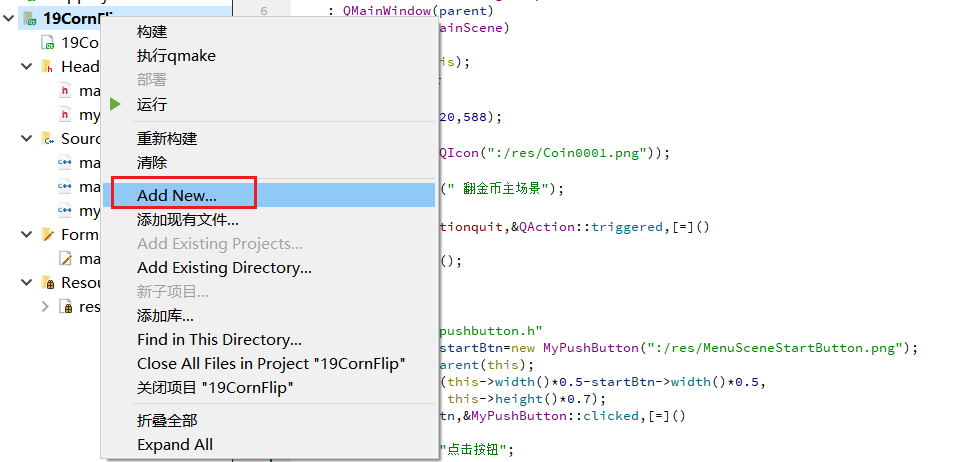974x462 pixels.
Task: Collapse the Forms folder
Action: tap(27, 235)
